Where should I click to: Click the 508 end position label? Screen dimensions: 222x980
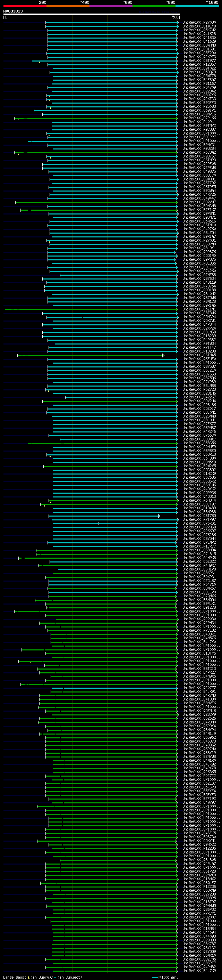coord(175,17)
